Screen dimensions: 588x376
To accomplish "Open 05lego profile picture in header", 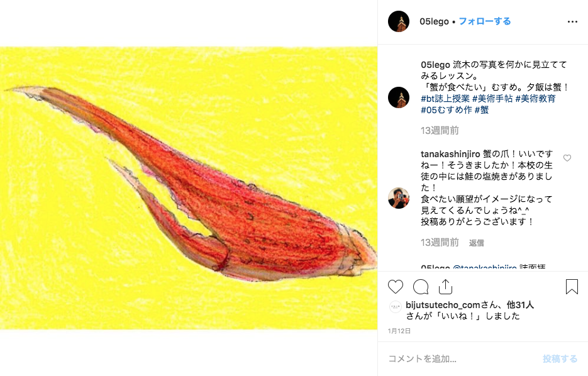I will [399, 21].
